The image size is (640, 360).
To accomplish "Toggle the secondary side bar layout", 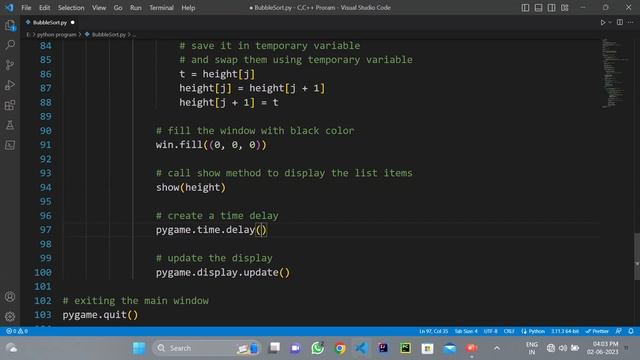I will click(x=551, y=8).
